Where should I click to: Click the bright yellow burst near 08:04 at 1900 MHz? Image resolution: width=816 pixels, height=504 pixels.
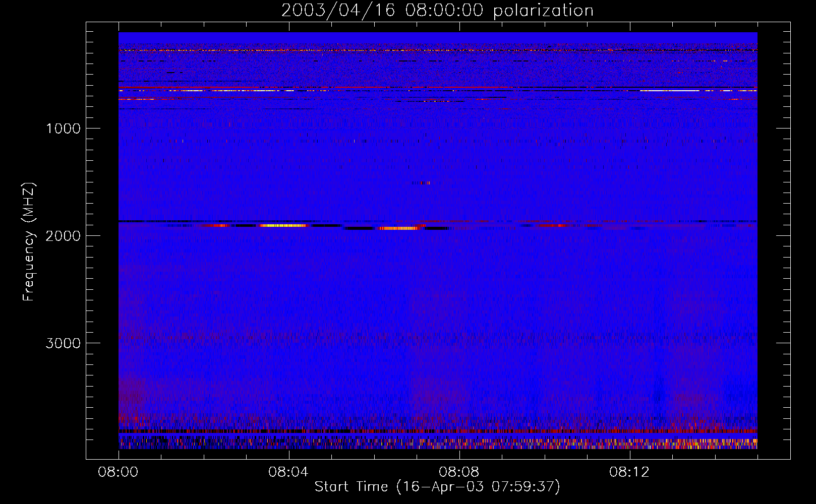(283, 225)
